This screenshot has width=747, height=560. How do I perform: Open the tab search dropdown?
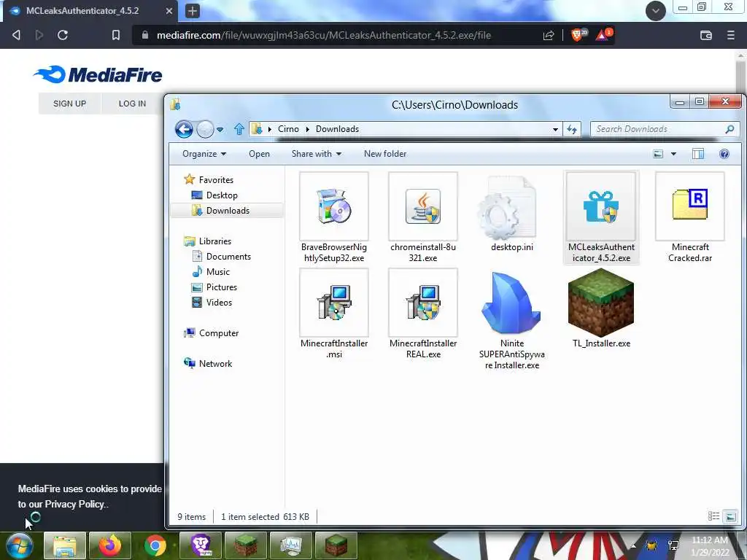pyautogui.click(x=656, y=11)
